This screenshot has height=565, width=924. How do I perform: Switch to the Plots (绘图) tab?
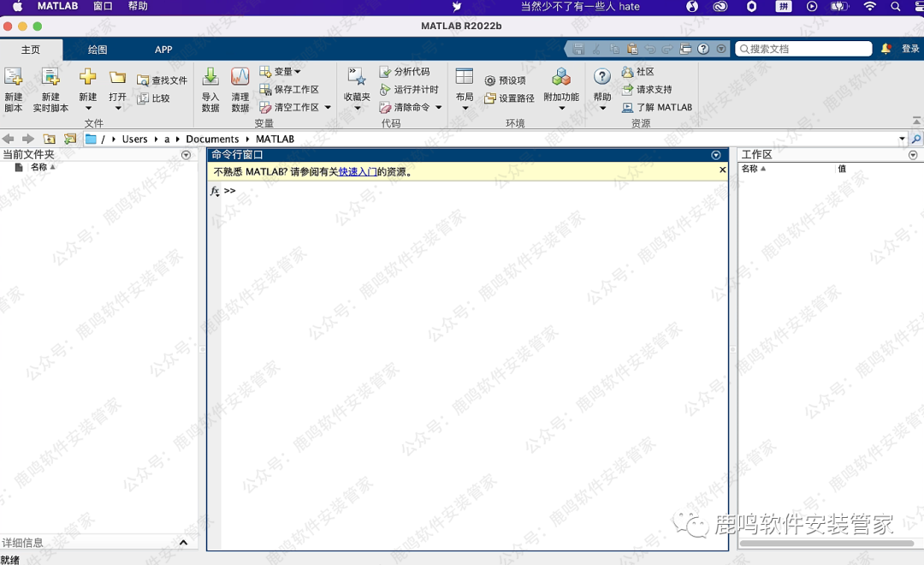point(98,50)
